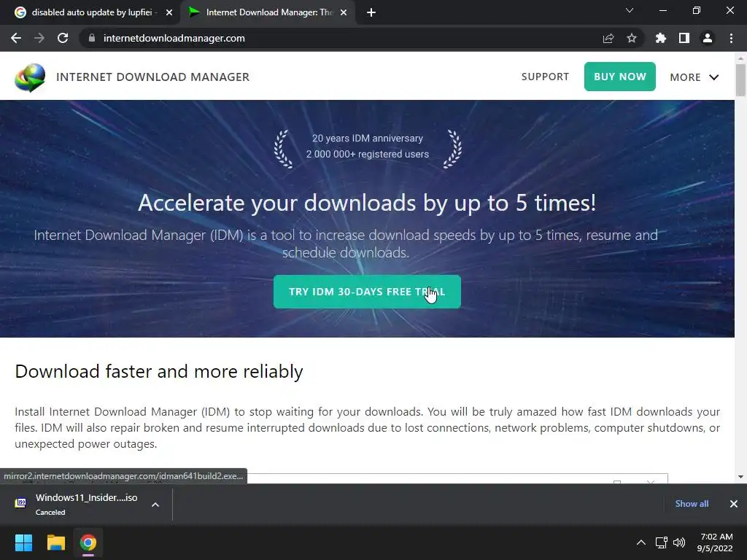The width and height of the screenshot is (747, 560).
Task: Click INTERNET DOWNLOAD MANAGER site title
Action: [153, 77]
